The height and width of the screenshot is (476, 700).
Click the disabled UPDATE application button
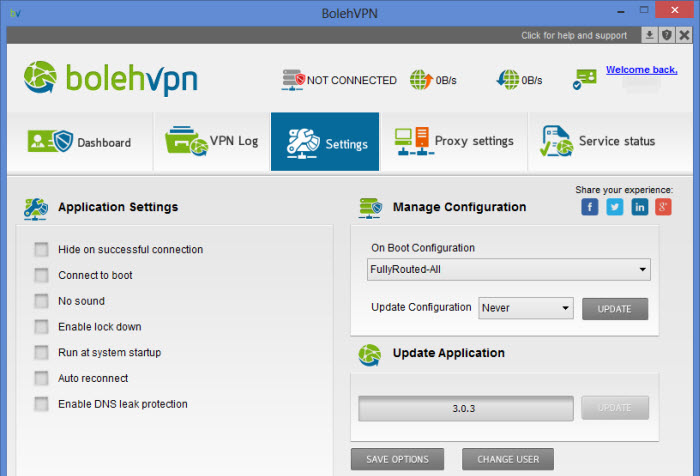[615, 408]
